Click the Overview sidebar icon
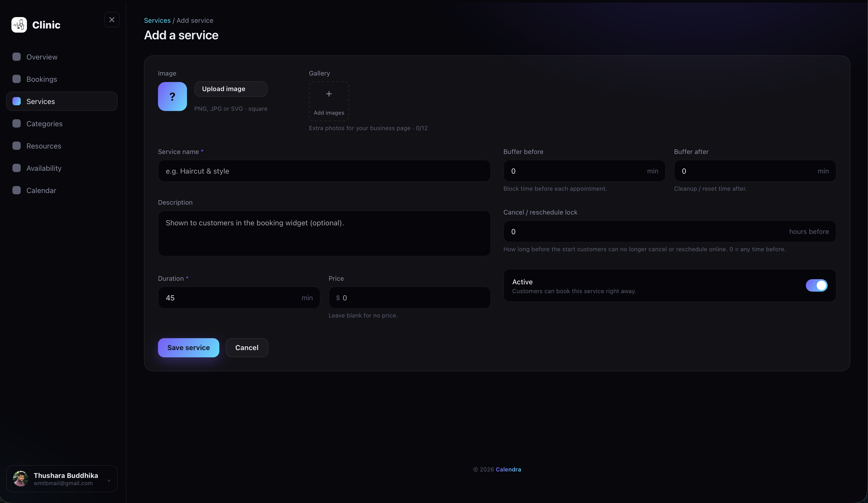 click(17, 57)
